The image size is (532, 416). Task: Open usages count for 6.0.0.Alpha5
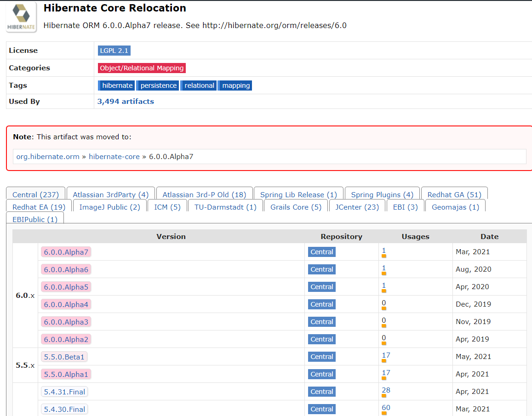384,286
